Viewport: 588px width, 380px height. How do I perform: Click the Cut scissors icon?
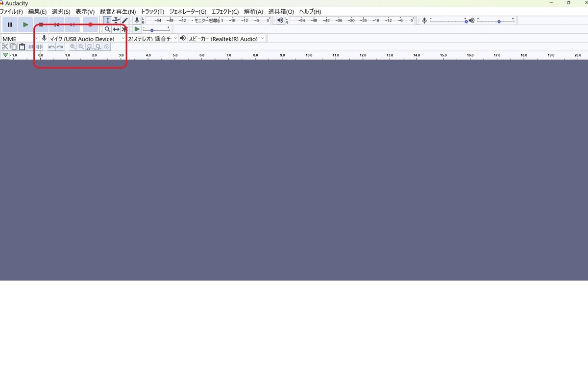tap(5, 47)
